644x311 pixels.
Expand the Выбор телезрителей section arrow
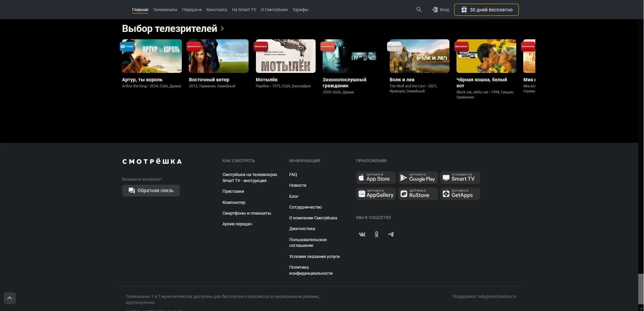pos(222,29)
